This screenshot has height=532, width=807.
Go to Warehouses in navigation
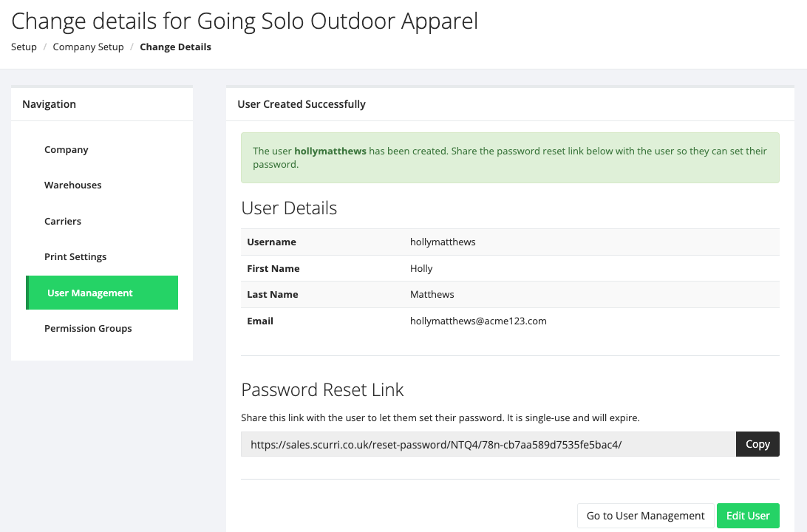[72, 185]
